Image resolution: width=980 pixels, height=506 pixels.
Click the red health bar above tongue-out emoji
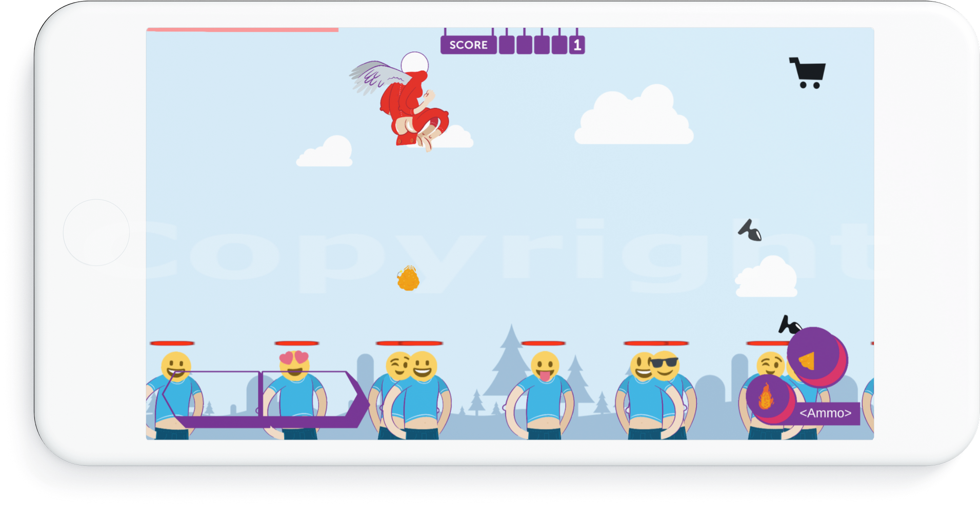click(543, 343)
